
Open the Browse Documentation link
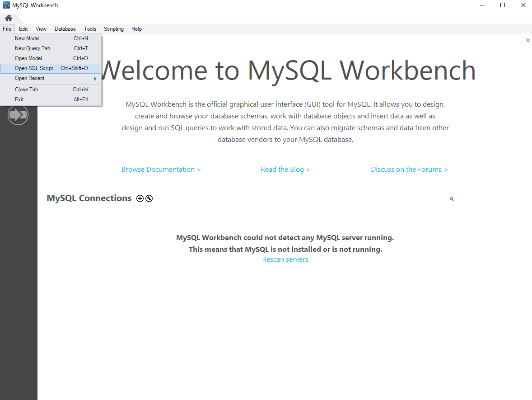tap(161, 169)
